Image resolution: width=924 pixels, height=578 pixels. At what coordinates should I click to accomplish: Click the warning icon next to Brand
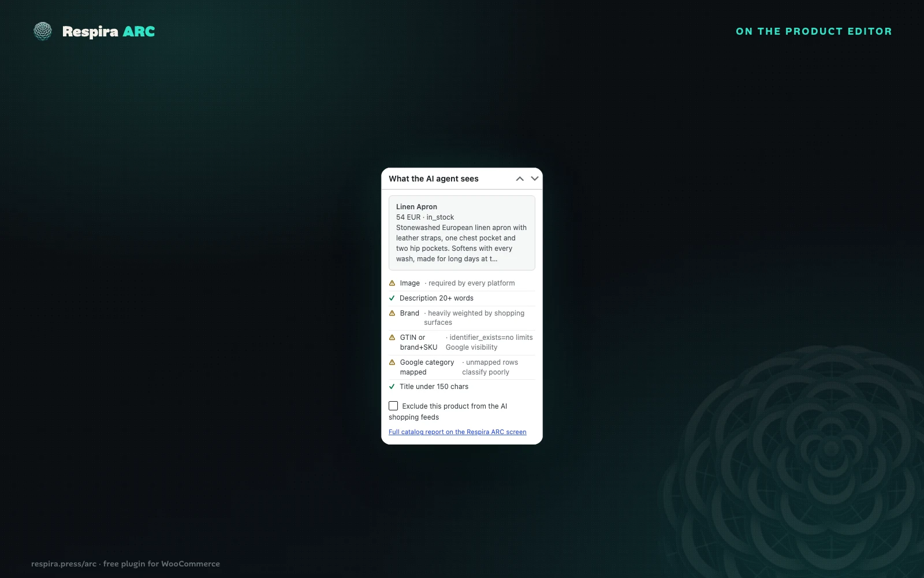(x=392, y=313)
